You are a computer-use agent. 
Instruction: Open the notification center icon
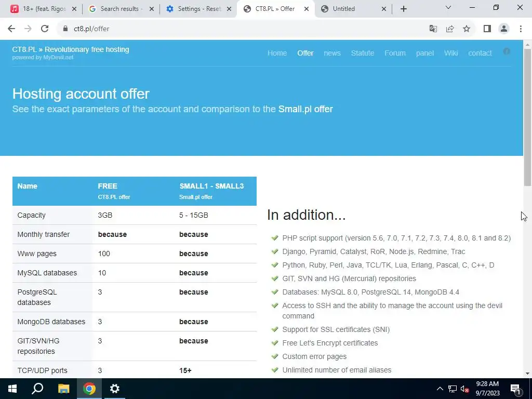515,389
